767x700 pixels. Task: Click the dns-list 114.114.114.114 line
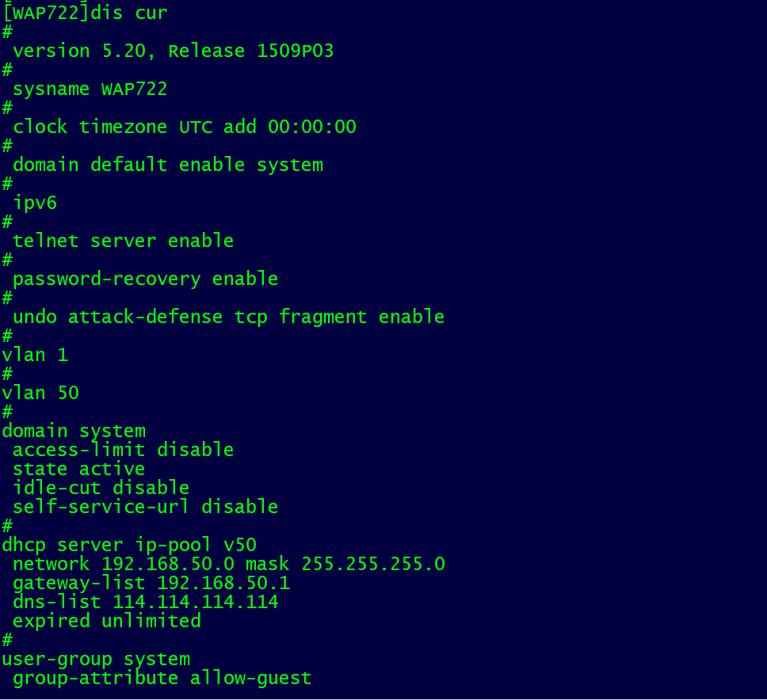(145, 602)
